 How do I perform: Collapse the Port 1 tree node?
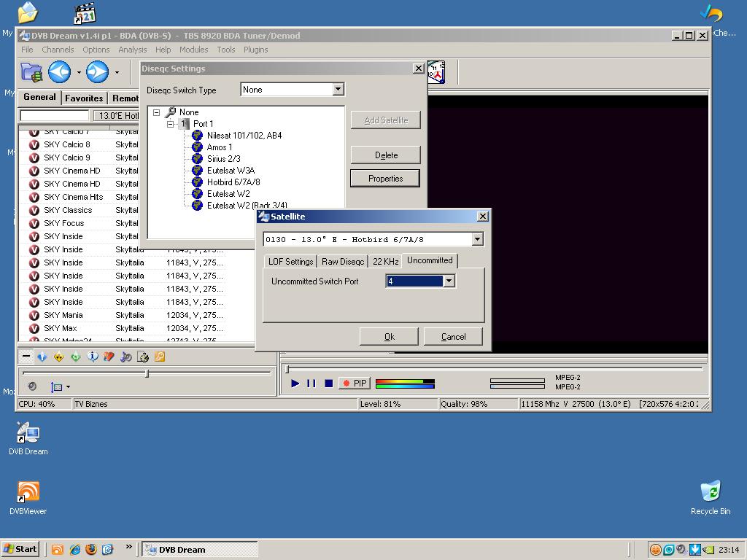[x=170, y=124]
